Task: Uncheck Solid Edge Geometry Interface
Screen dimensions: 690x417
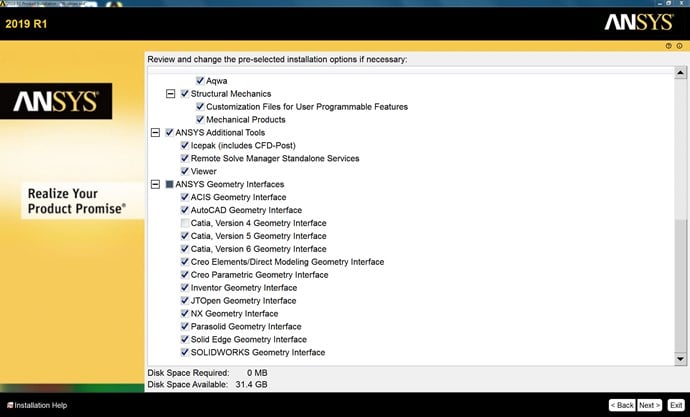Action: [x=185, y=339]
